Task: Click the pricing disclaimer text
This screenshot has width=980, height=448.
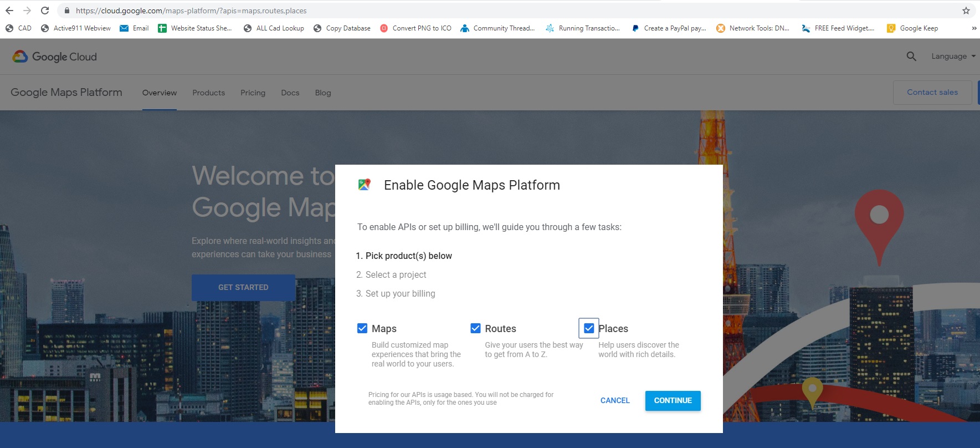Action: click(461, 399)
